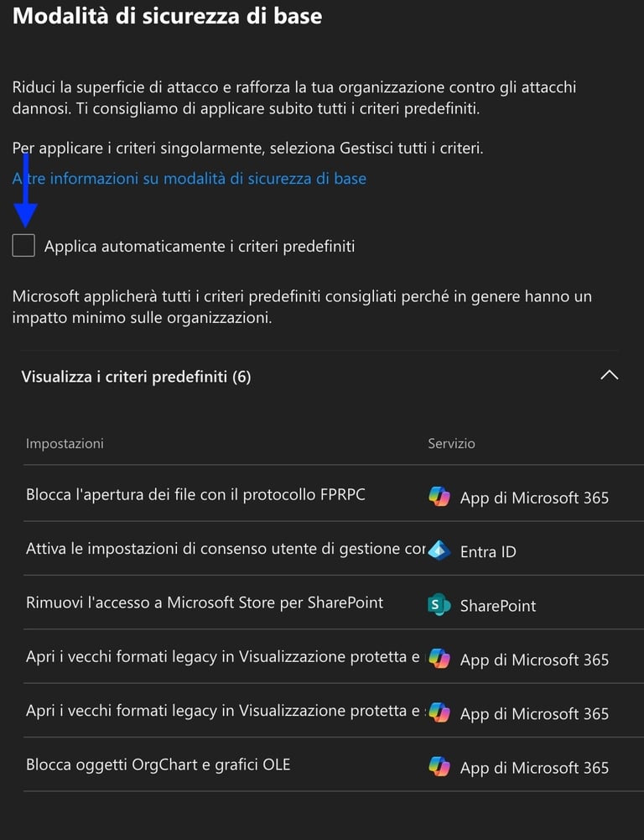
Task: Click 'App di Microsoft 365' label in OrgChart row
Action: click(x=534, y=768)
